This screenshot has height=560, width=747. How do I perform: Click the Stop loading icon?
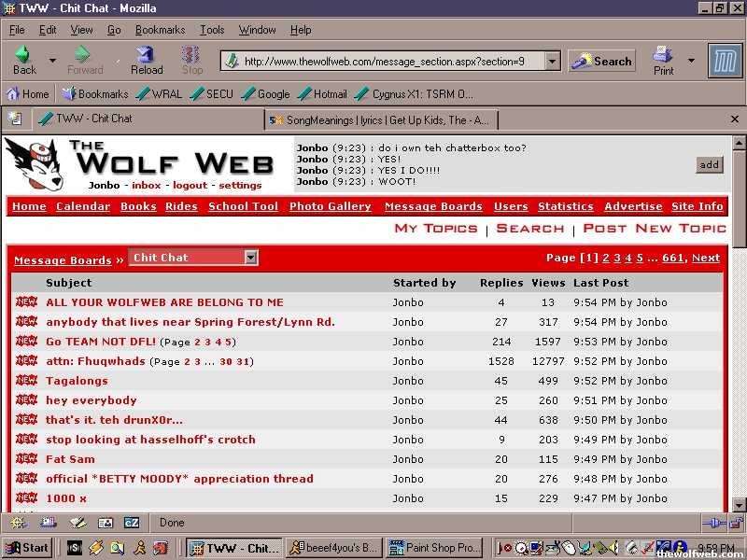tap(191, 56)
